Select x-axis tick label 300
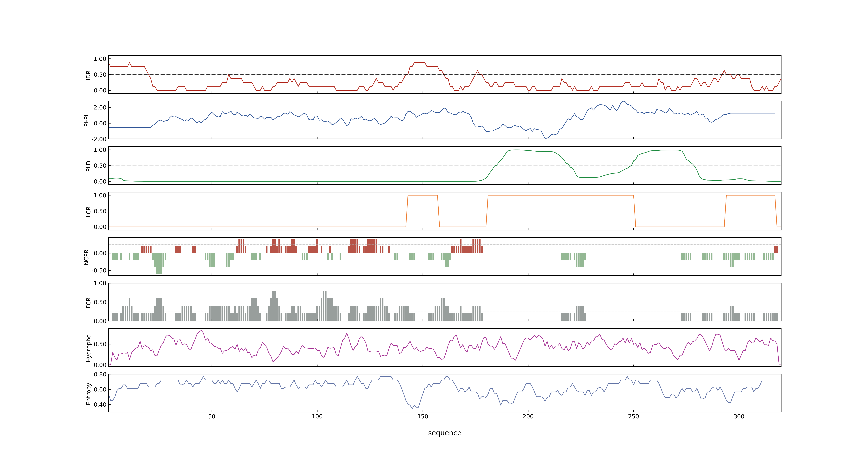The height and width of the screenshot is (463, 868). 739,416
